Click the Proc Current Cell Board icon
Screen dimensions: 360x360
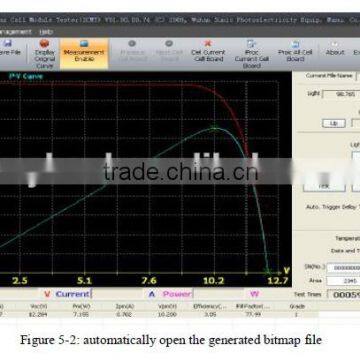click(x=251, y=43)
